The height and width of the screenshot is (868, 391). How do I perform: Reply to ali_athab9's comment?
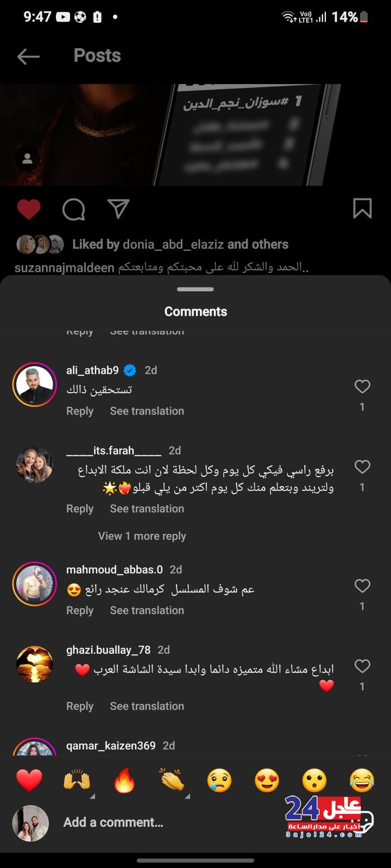tap(80, 411)
